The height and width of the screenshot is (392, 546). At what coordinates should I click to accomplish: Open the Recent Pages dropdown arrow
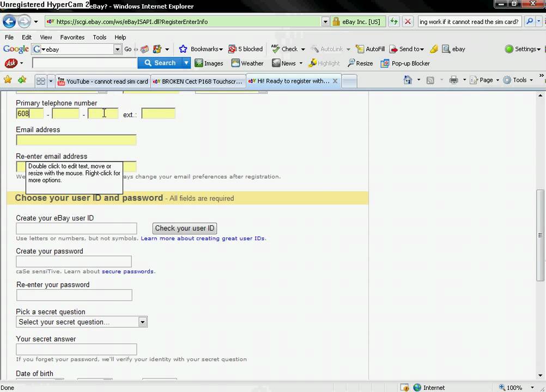(x=36, y=22)
